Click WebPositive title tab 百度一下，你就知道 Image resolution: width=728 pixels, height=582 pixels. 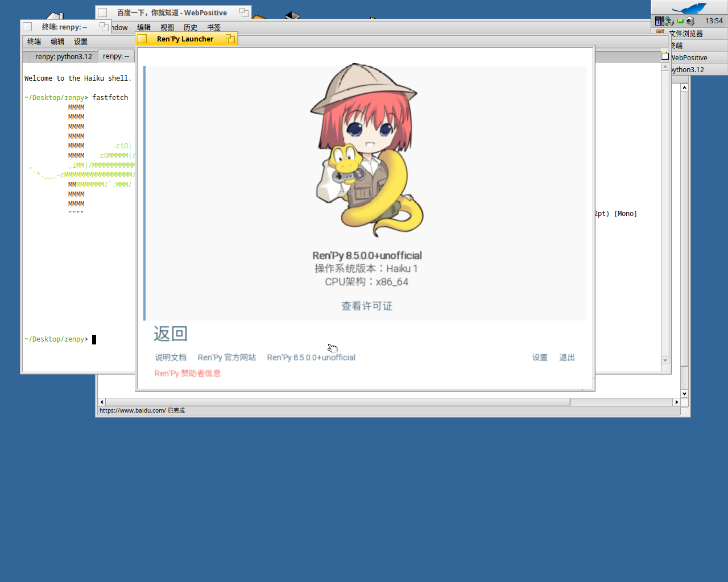click(172, 13)
